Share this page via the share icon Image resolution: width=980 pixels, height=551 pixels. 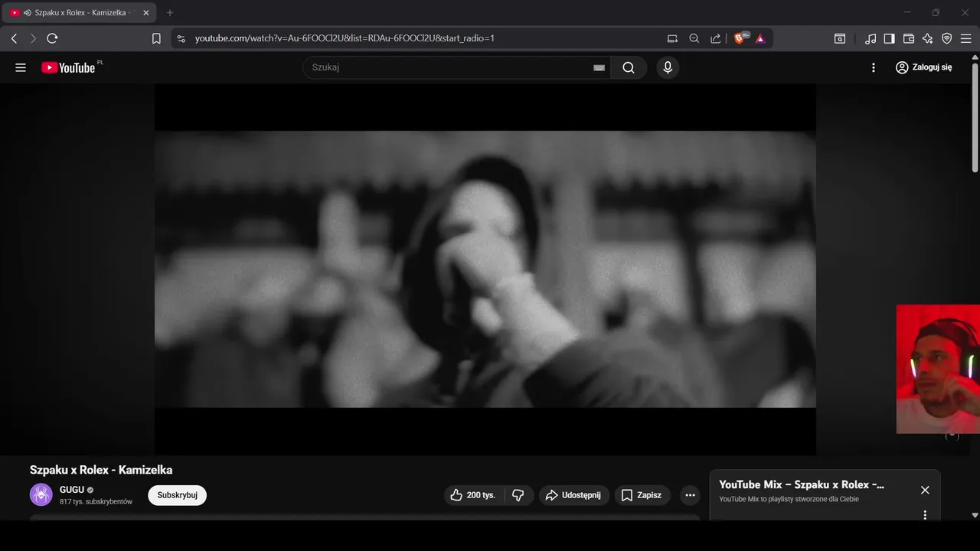(x=715, y=38)
